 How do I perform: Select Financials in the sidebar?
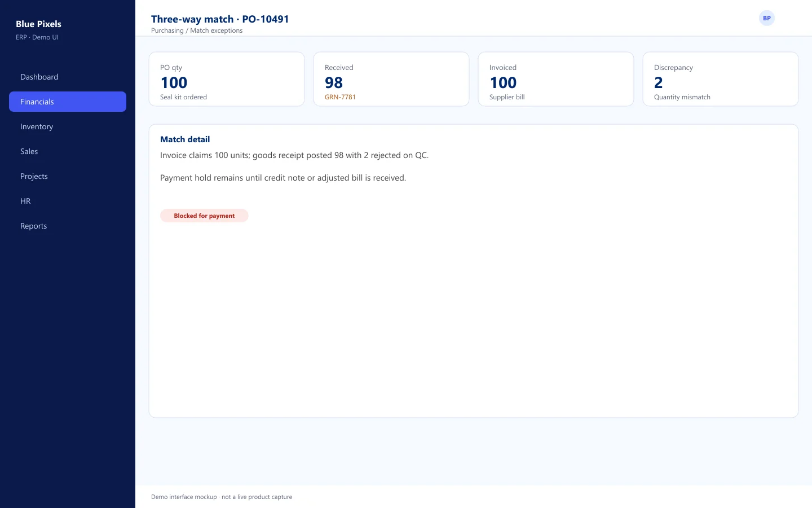click(x=68, y=102)
